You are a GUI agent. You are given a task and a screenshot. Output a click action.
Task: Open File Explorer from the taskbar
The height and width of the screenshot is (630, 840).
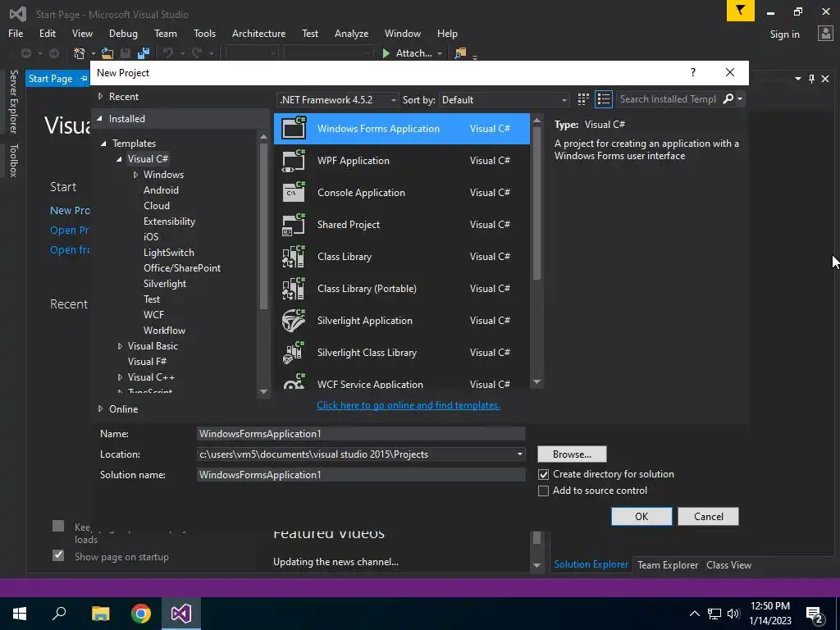[x=100, y=614]
